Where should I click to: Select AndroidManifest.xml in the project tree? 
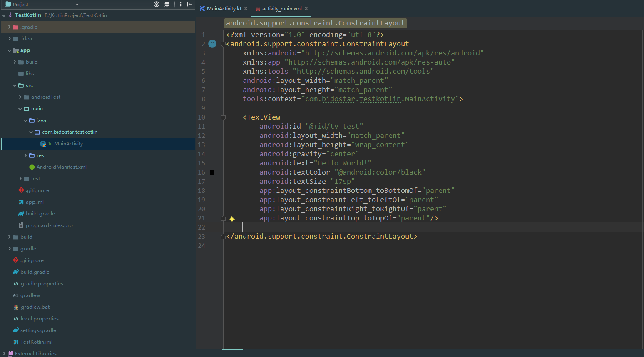(x=61, y=167)
